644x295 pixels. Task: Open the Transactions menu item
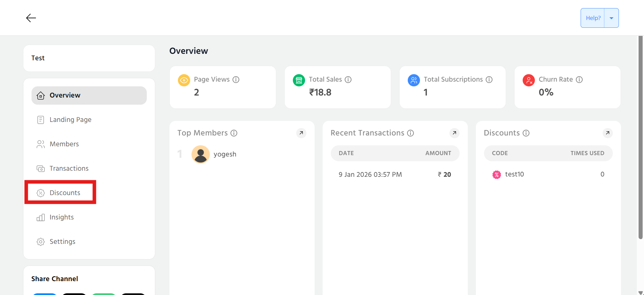(69, 169)
